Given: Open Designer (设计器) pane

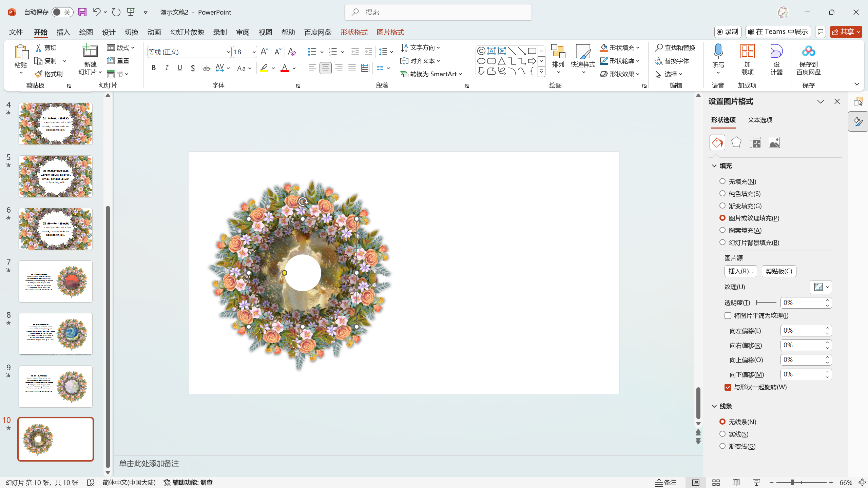Looking at the screenshot, I should tap(776, 59).
